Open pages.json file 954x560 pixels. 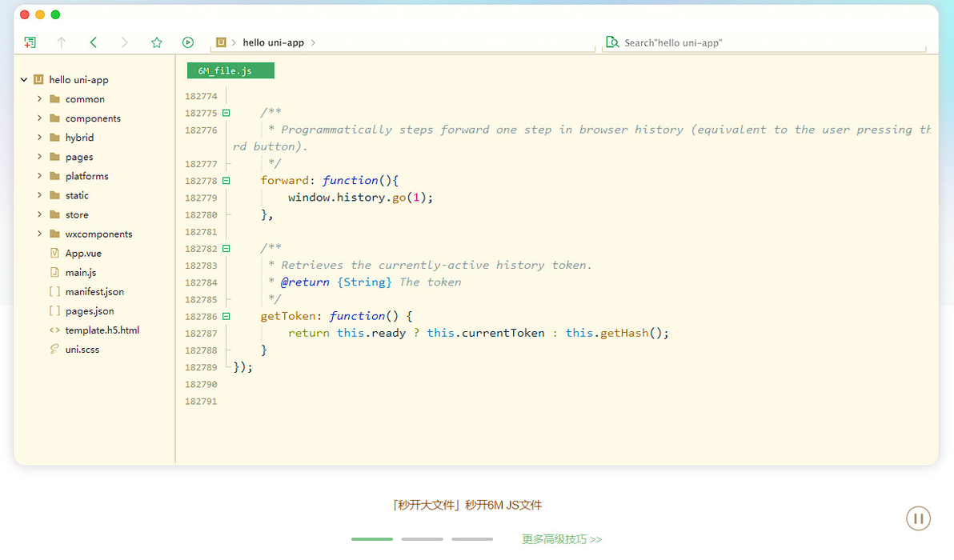90,310
